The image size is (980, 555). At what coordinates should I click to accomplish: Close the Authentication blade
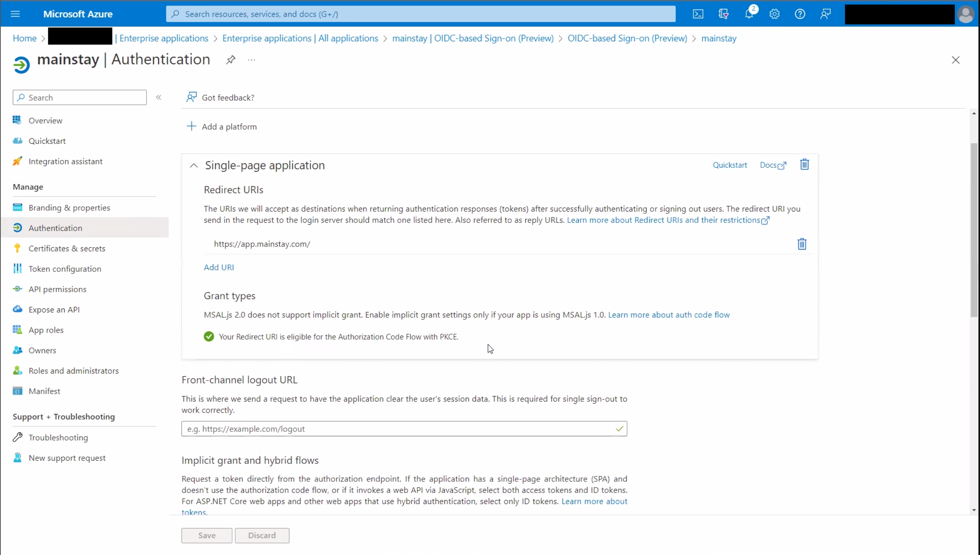pos(955,60)
